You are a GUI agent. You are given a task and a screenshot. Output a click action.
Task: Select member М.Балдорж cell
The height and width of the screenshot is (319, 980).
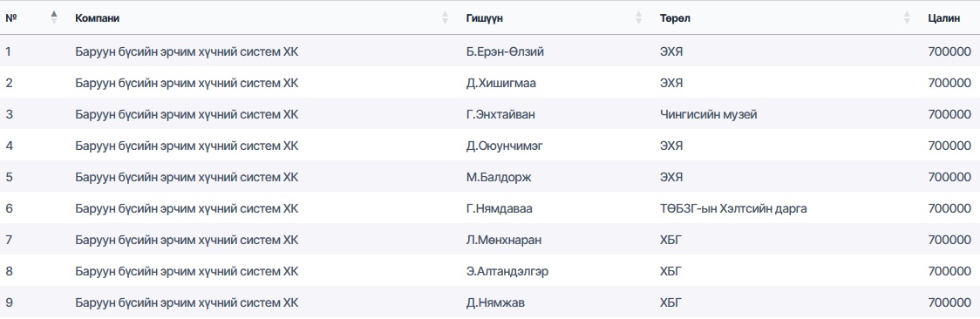tap(498, 177)
